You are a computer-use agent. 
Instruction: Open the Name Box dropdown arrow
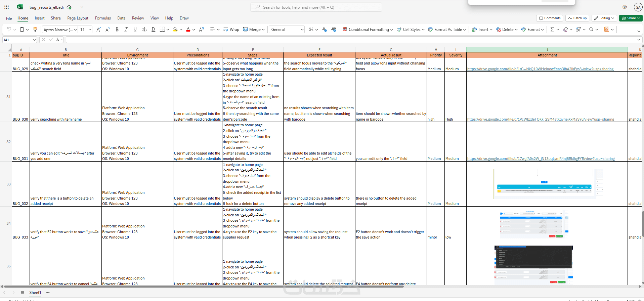[x=34, y=40]
